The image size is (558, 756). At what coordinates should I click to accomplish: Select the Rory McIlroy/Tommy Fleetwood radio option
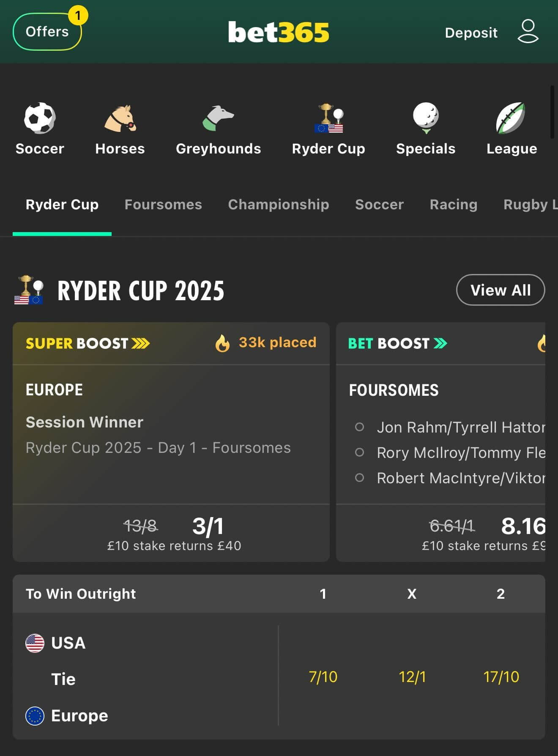[x=360, y=452]
